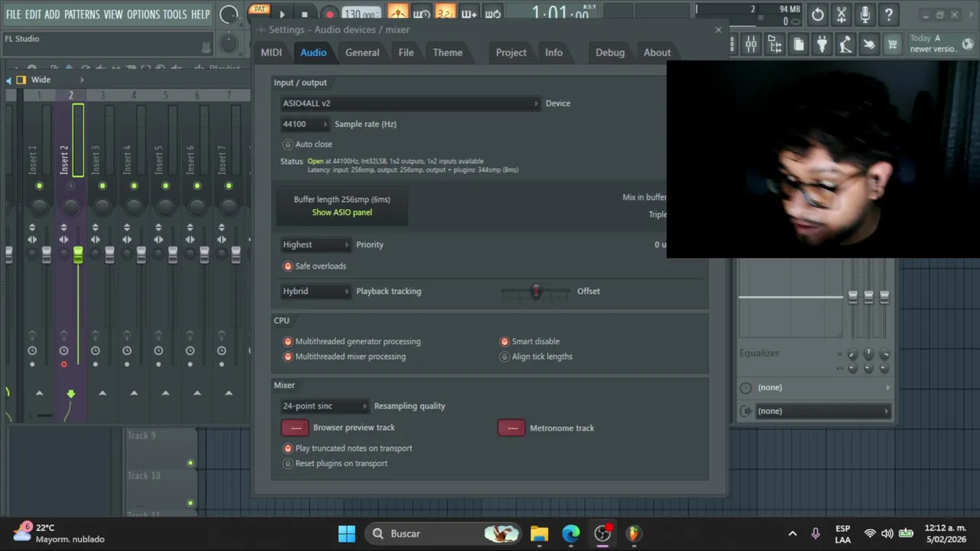980x551 pixels.
Task: Open the ASIO4ALL v2 device dropdown
Action: (x=410, y=103)
